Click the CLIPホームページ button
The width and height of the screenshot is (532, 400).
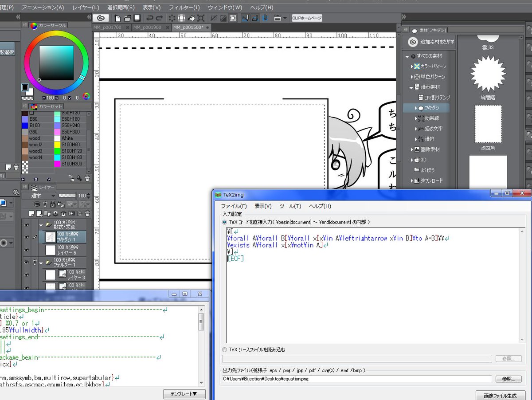click(x=307, y=18)
